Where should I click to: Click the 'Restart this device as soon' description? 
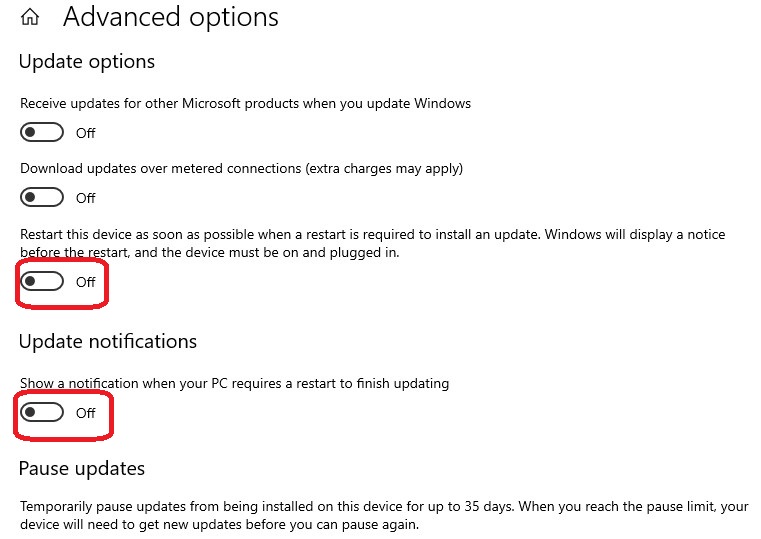[x=373, y=243]
